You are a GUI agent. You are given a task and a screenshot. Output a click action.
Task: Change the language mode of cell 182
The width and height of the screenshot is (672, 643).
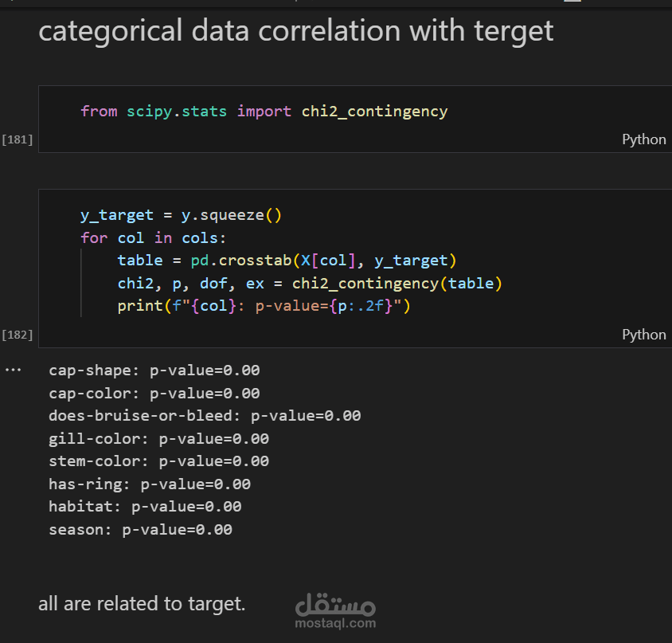tap(643, 335)
